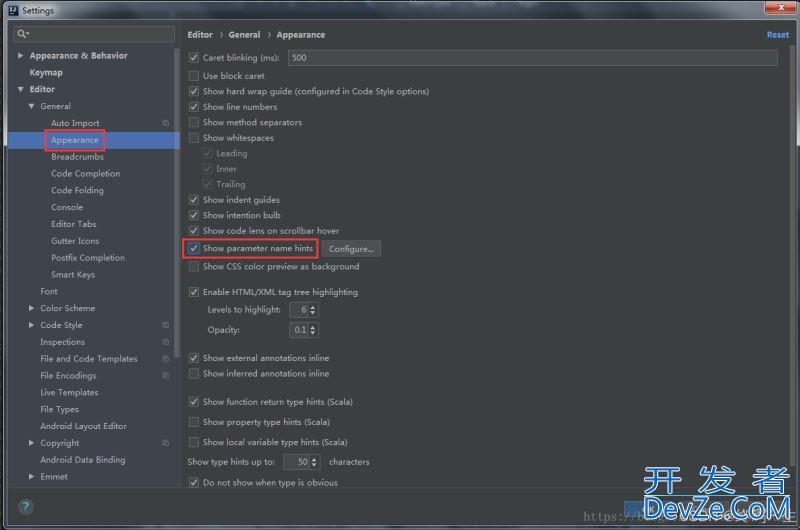Open File Types settings page
Image resolution: width=800 pixels, height=530 pixels.
click(x=60, y=409)
